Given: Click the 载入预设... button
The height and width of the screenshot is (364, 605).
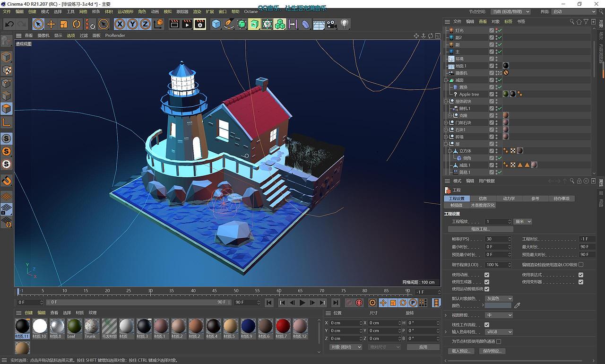Looking at the screenshot, I should coord(461,351).
